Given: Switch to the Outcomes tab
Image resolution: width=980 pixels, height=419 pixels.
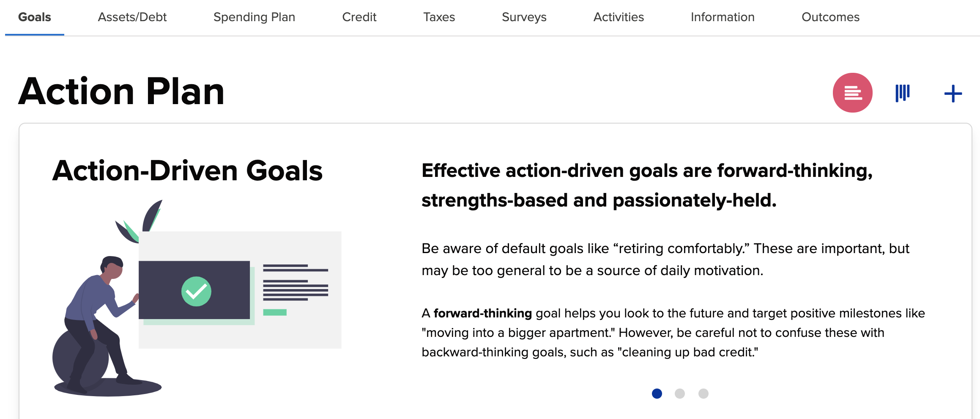Looking at the screenshot, I should click(830, 17).
